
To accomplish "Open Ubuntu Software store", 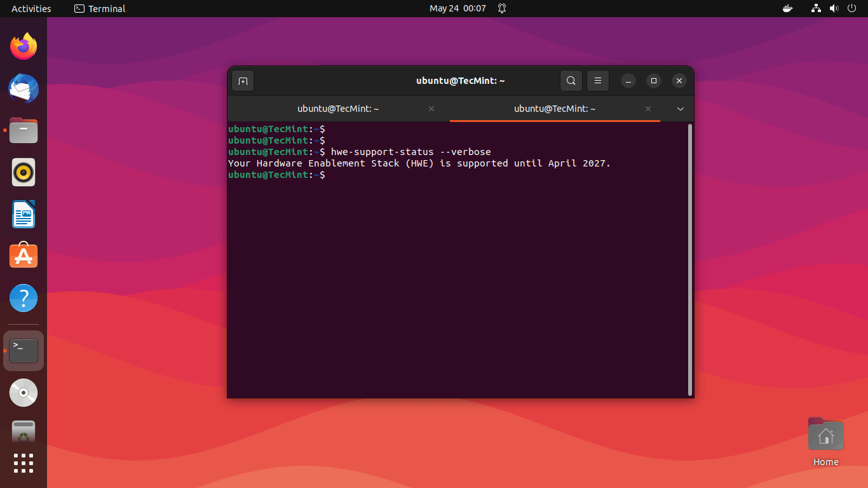I will point(24,256).
